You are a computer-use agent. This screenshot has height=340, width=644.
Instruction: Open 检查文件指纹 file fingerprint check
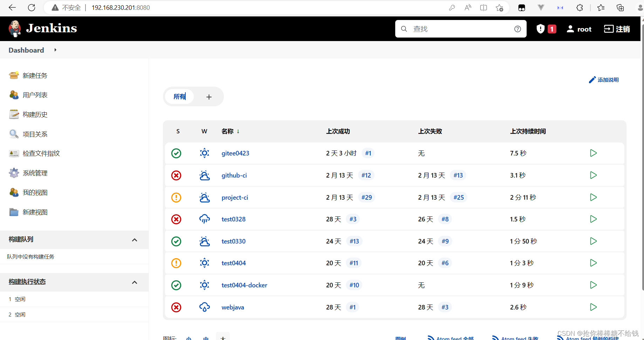coord(41,153)
